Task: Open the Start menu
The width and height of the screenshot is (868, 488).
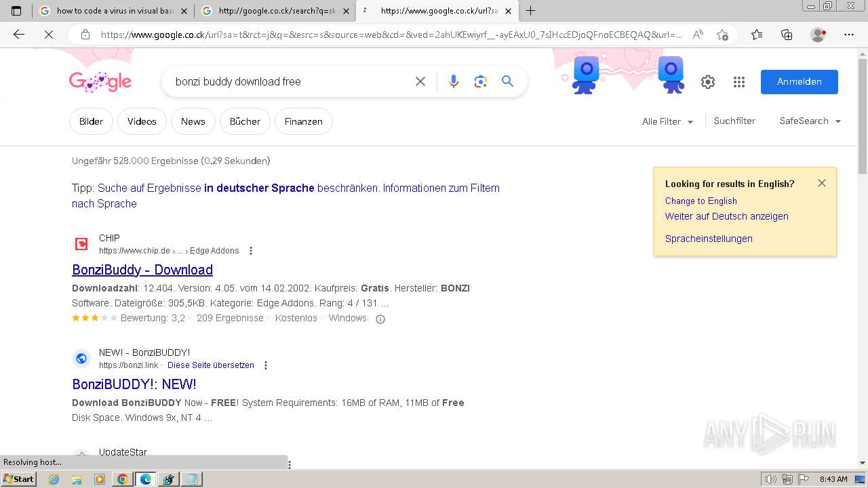Action: (19, 479)
